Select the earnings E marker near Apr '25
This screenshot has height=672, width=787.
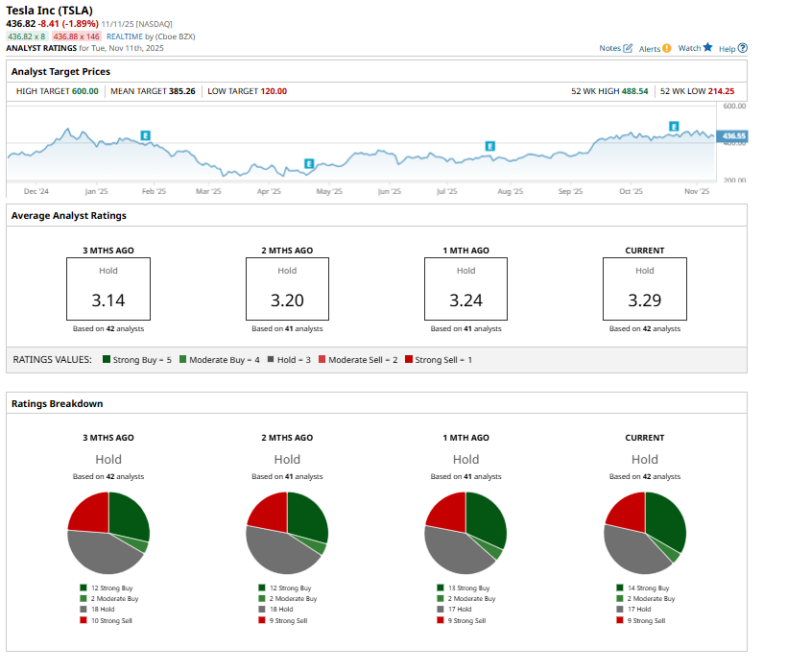pos(308,163)
